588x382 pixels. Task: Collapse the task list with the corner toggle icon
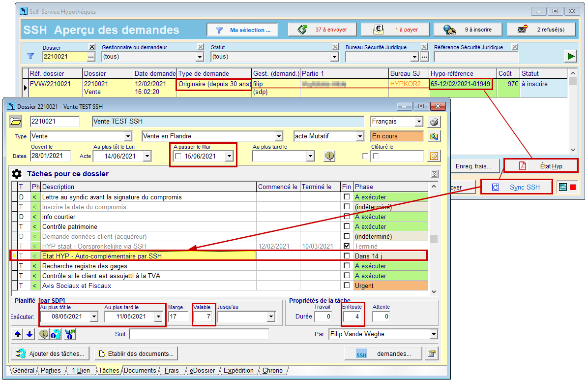[x=434, y=174]
